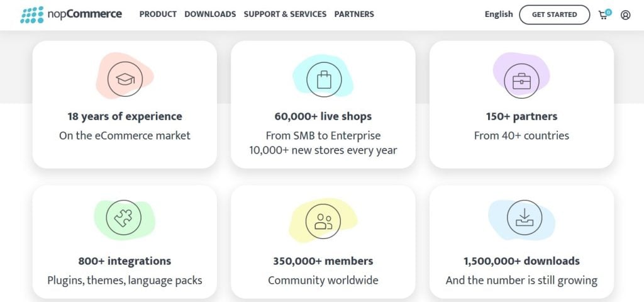
Task: Select 'And the number is still growing' text
Action: point(521,281)
